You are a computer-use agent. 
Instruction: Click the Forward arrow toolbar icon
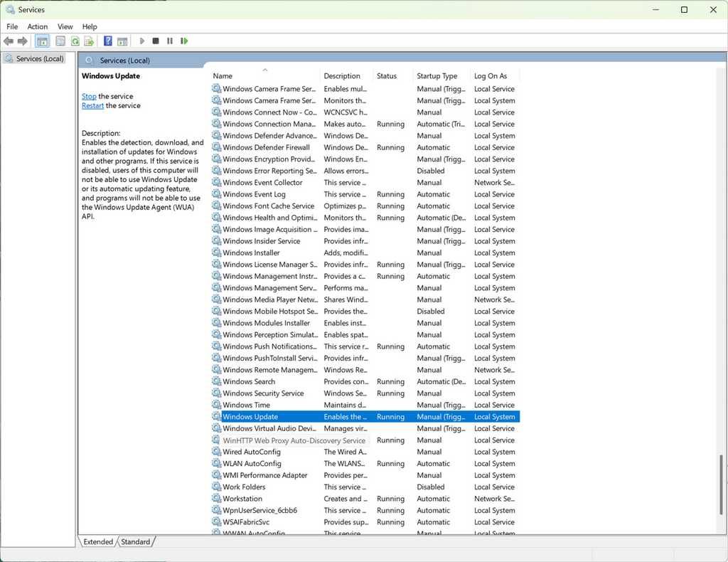(x=22, y=41)
